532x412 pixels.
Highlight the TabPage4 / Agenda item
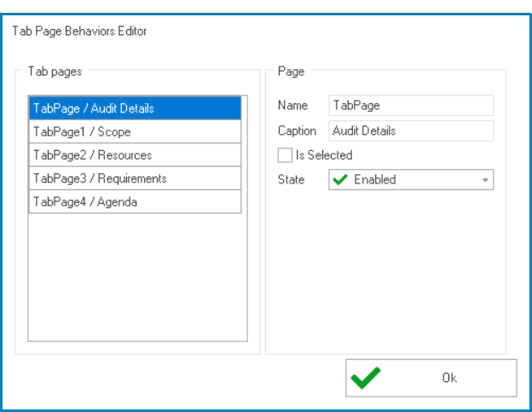coord(135,202)
